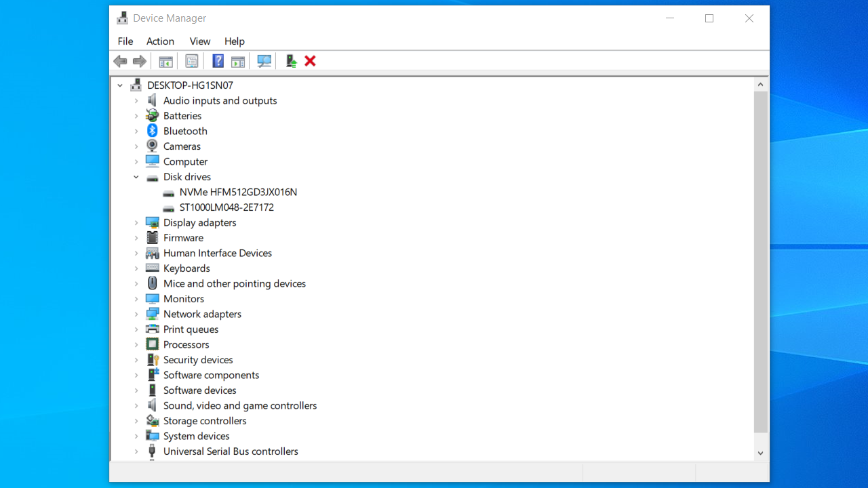This screenshot has width=868, height=488.
Task: Click the speaker icon beside Audio inputs and outputs
Action: pos(153,100)
